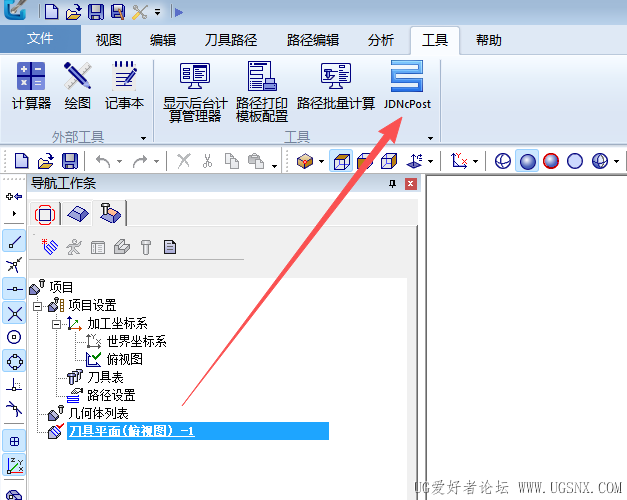Select 路径设置 in the project tree
Viewport: 627px width, 500px height.
(x=111, y=395)
